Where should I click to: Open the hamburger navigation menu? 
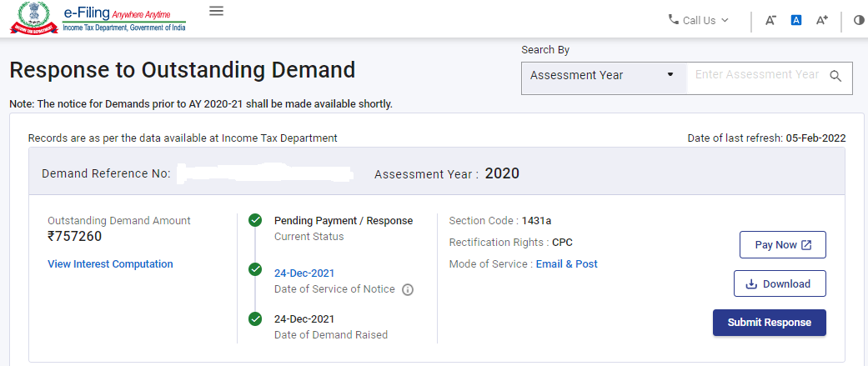(x=217, y=11)
